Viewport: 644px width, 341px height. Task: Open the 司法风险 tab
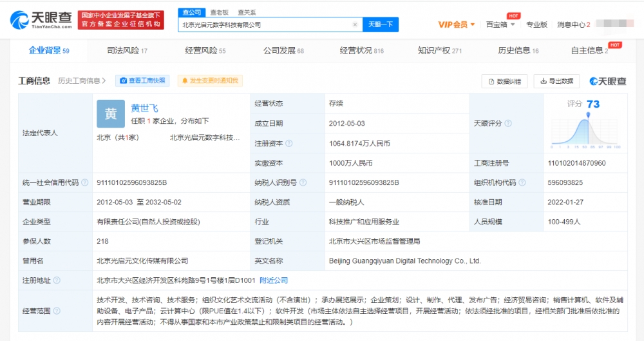point(127,50)
